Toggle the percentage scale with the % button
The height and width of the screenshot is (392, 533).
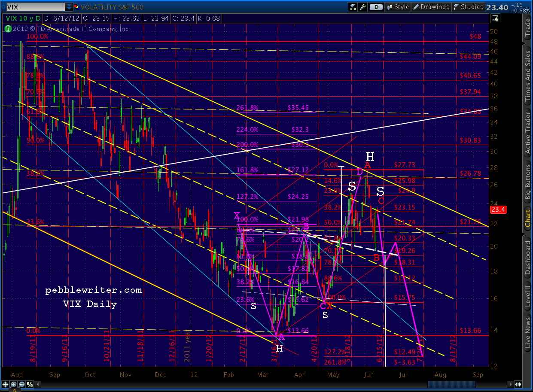pyautogui.click(x=29, y=384)
